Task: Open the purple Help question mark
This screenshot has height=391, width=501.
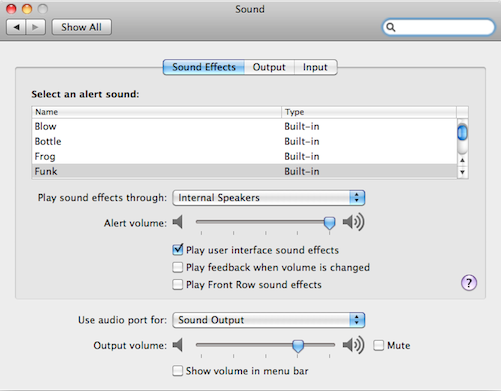Action: coord(469,283)
